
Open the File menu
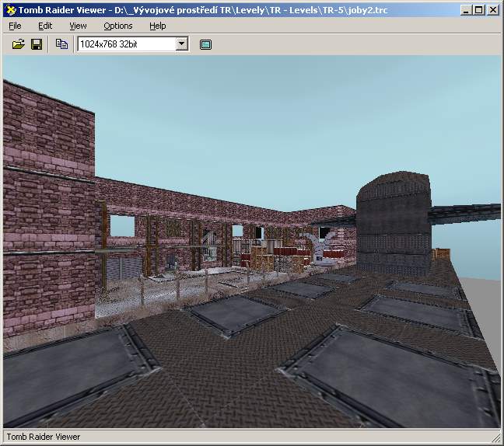(x=15, y=26)
